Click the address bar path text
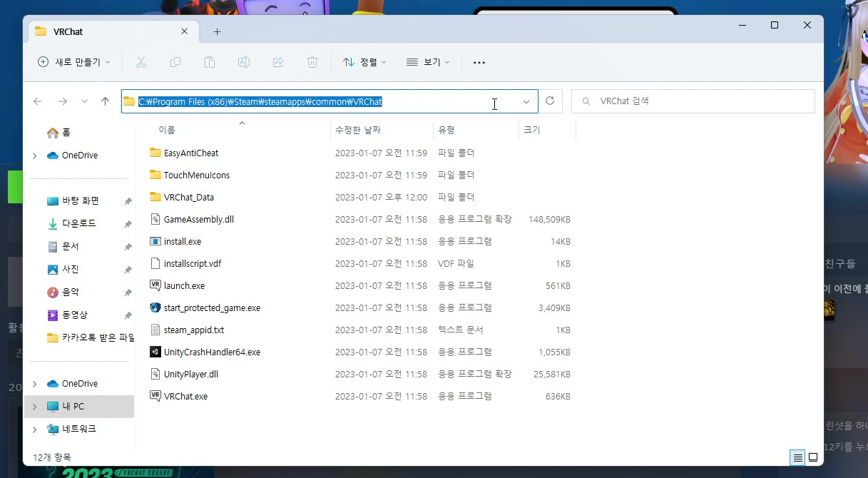The image size is (868, 478). (260, 101)
